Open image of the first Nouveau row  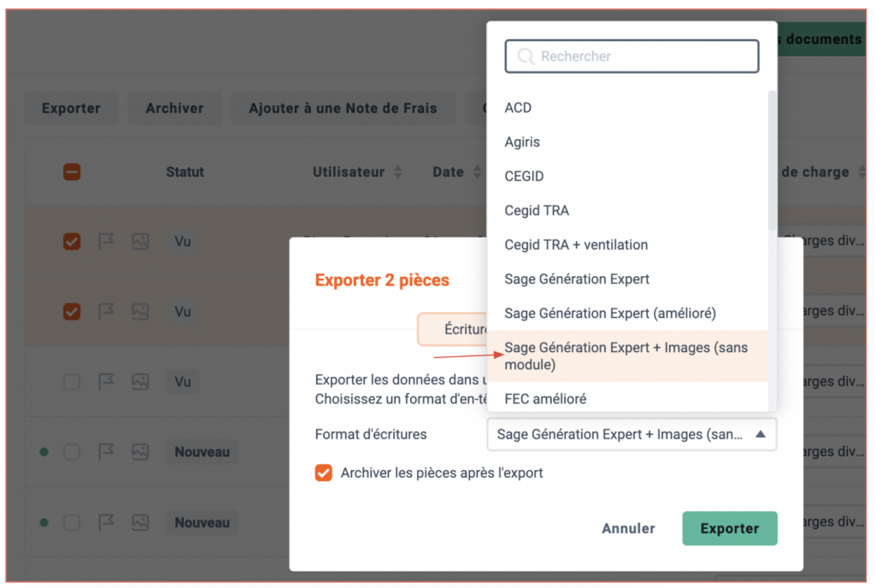pyautogui.click(x=140, y=452)
